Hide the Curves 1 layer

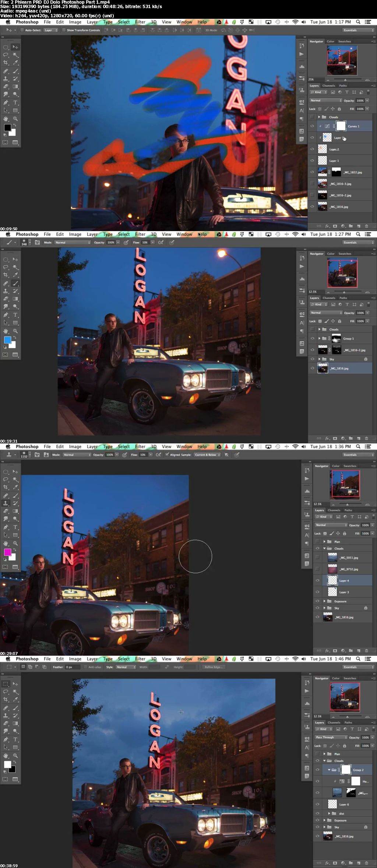[312, 126]
